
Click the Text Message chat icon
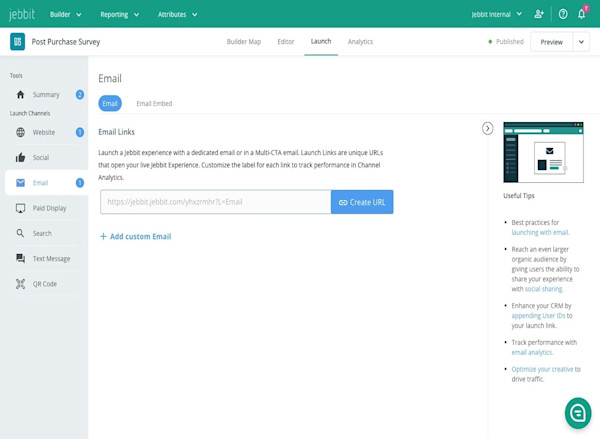tap(20, 258)
